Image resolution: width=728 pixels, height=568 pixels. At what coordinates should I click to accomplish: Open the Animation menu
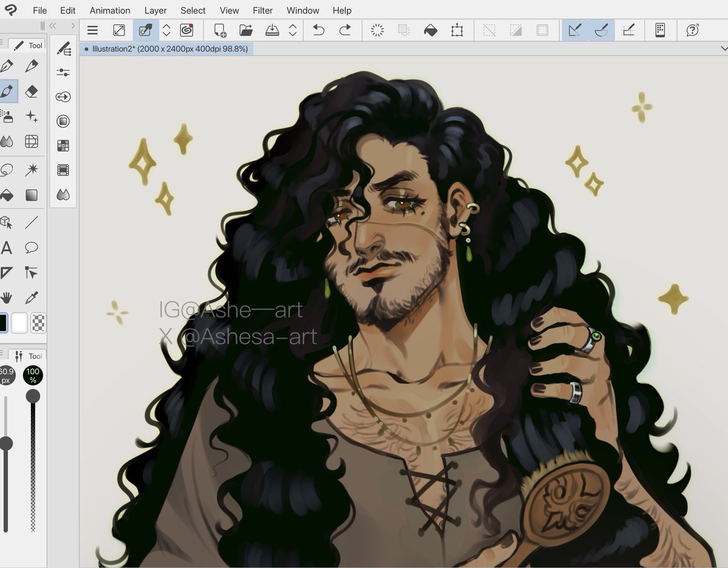[110, 10]
